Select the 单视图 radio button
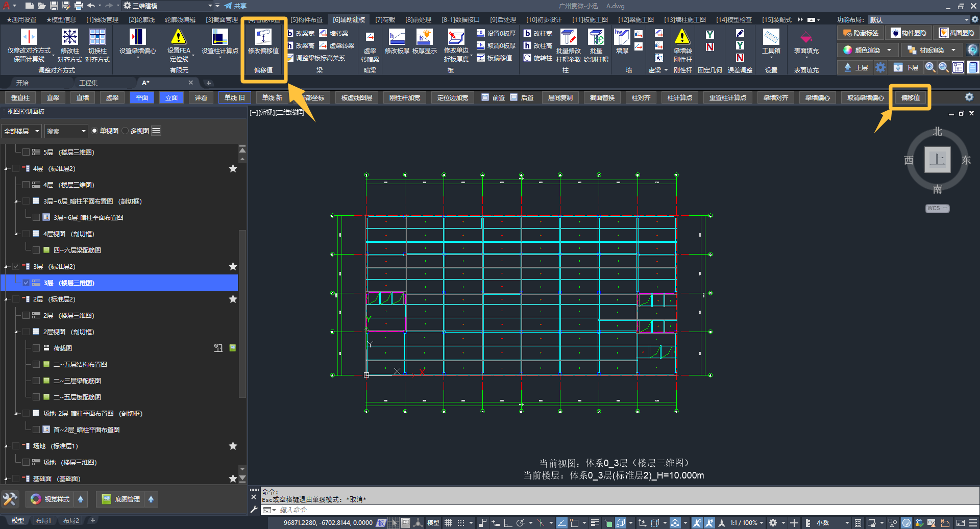 coord(94,131)
